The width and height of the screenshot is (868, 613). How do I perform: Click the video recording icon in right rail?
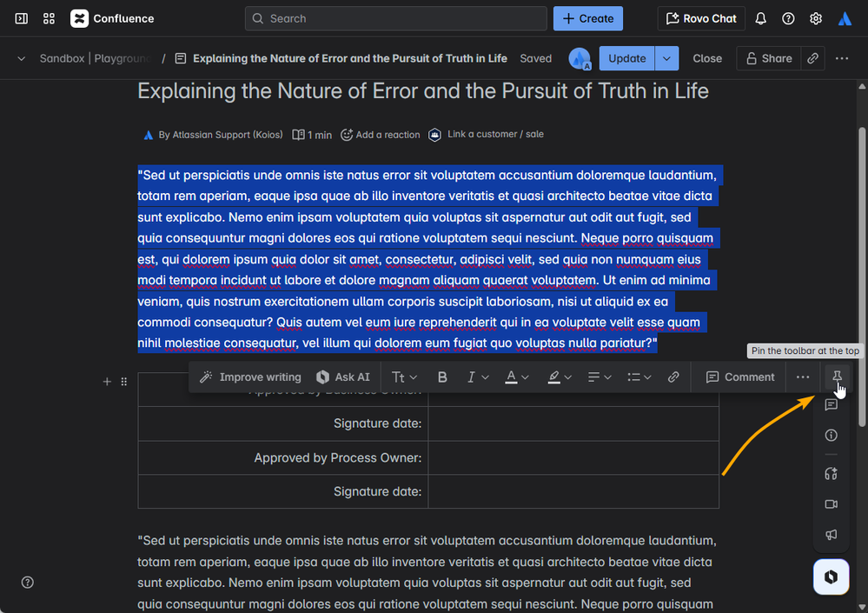tap(831, 504)
